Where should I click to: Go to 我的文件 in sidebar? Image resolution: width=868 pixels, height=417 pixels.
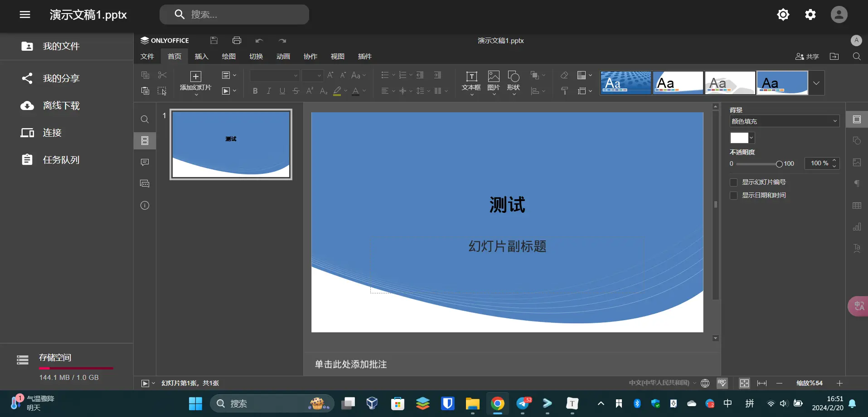[67, 46]
